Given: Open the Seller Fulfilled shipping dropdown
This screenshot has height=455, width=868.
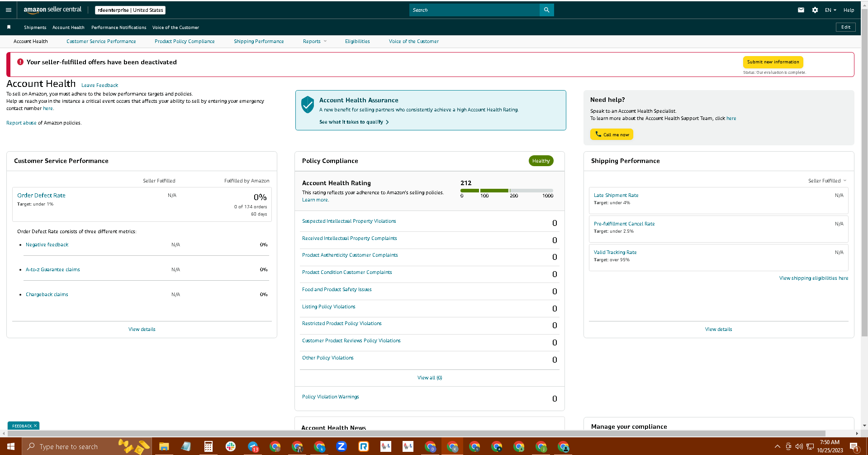Looking at the screenshot, I should (x=827, y=181).
